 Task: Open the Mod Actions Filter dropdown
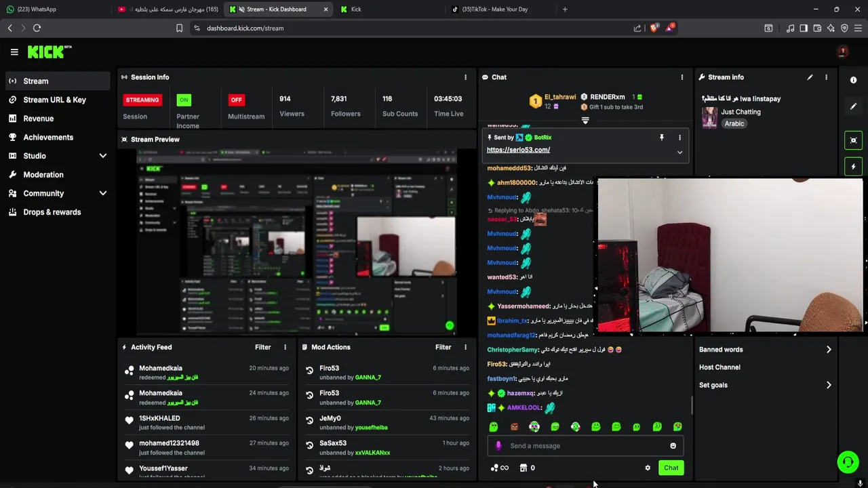pos(443,347)
